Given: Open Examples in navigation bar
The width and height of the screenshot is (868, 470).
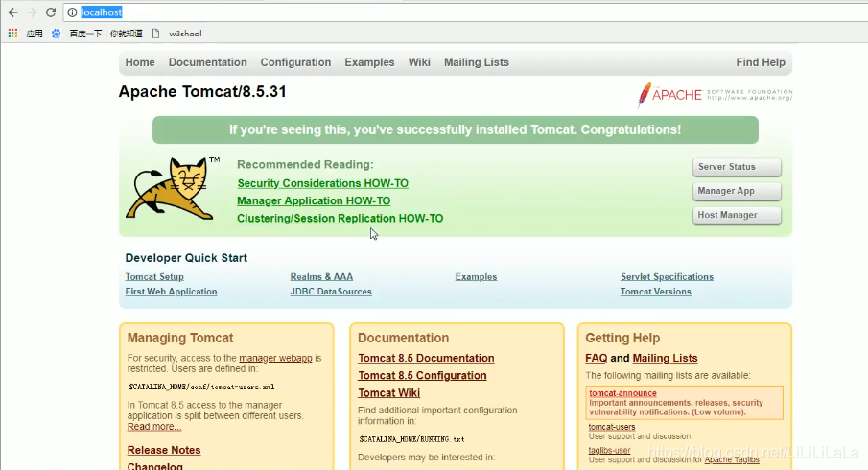Looking at the screenshot, I should tap(369, 62).
